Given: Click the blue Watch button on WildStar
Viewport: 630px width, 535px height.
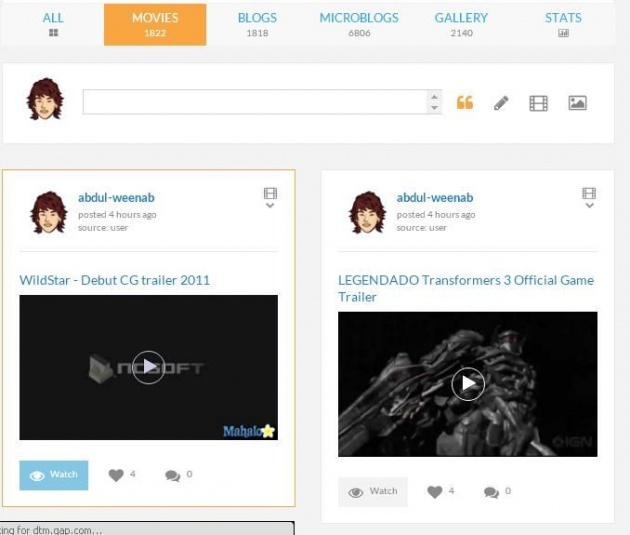Looking at the screenshot, I should pyautogui.click(x=54, y=475).
